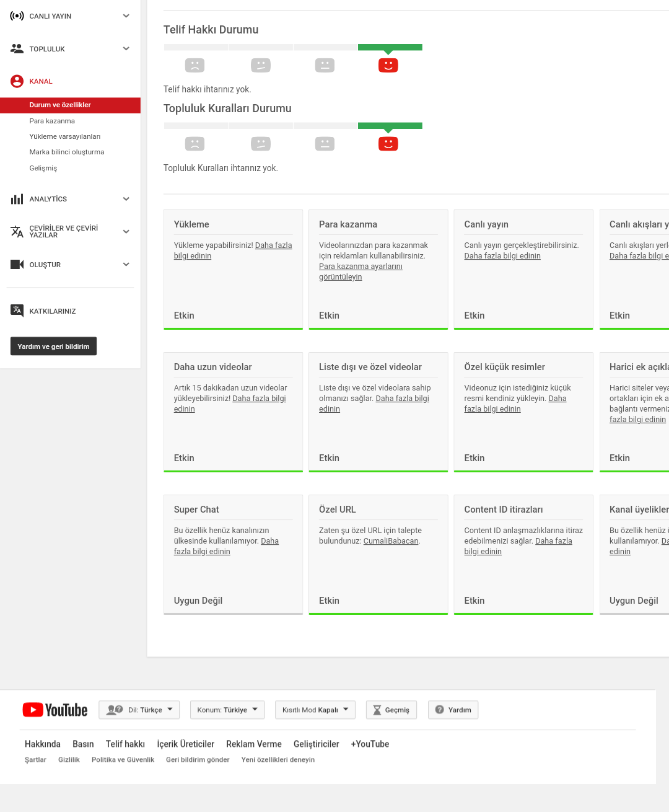Expand Çeviriler ve Çeviri Yazılar chevron
Viewport: 669px width, 812px height.
(x=126, y=232)
